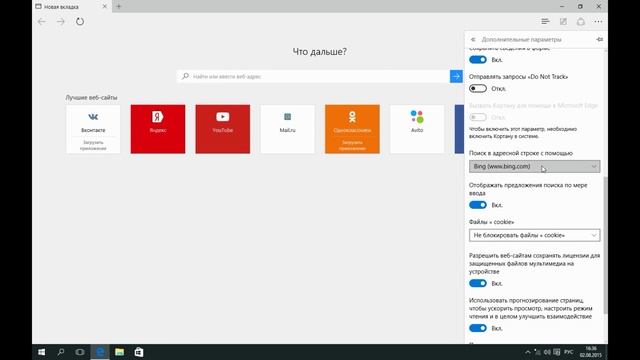Open the Avito tile
The image size is (640, 360).
417,129
